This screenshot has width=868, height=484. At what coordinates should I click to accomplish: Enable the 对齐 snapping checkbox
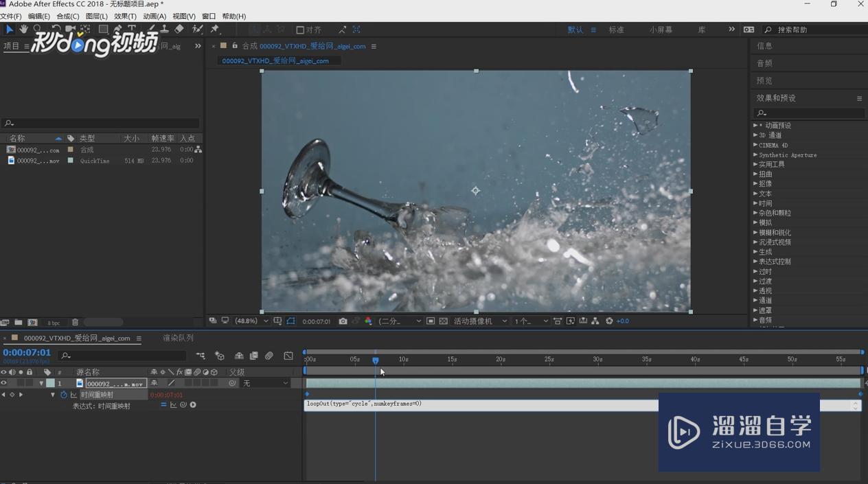coord(300,30)
